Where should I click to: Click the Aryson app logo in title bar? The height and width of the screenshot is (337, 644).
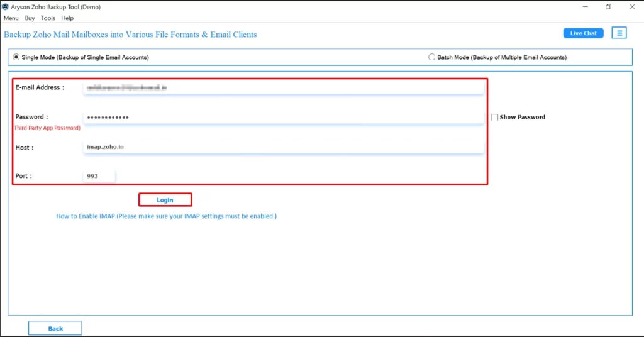click(5, 7)
